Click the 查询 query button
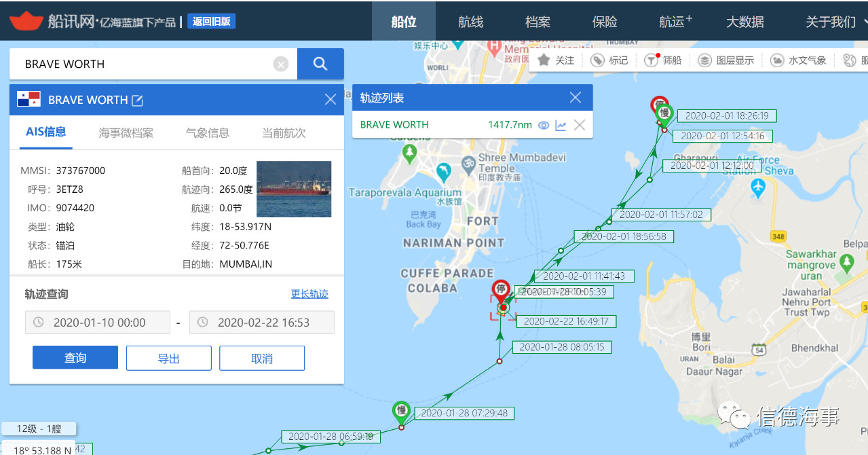The height and width of the screenshot is (455, 868). click(75, 358)
